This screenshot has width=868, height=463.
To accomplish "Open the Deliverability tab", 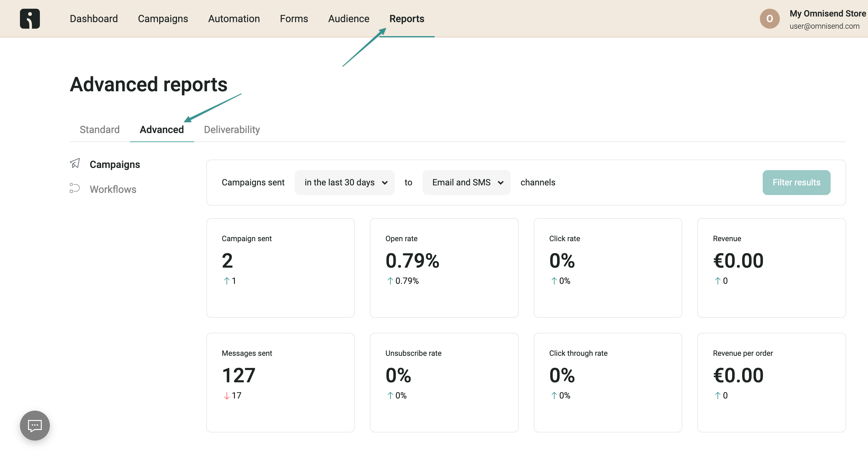I will 232,129.
